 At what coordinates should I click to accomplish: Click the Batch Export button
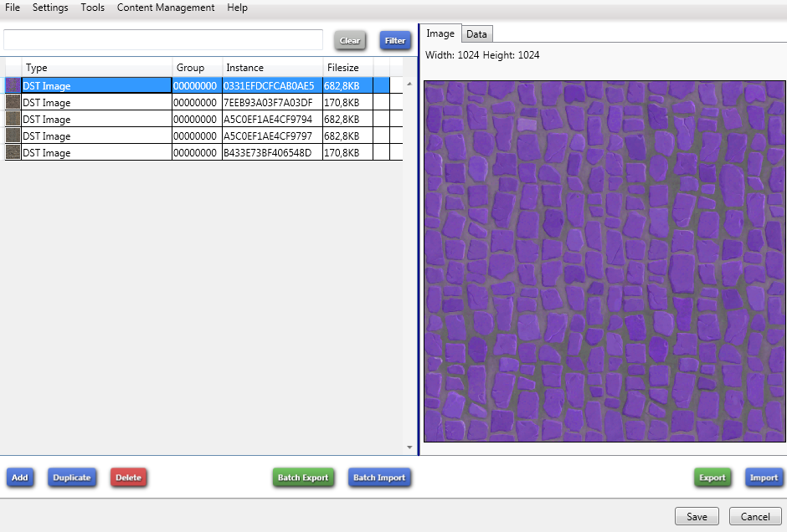303,478
